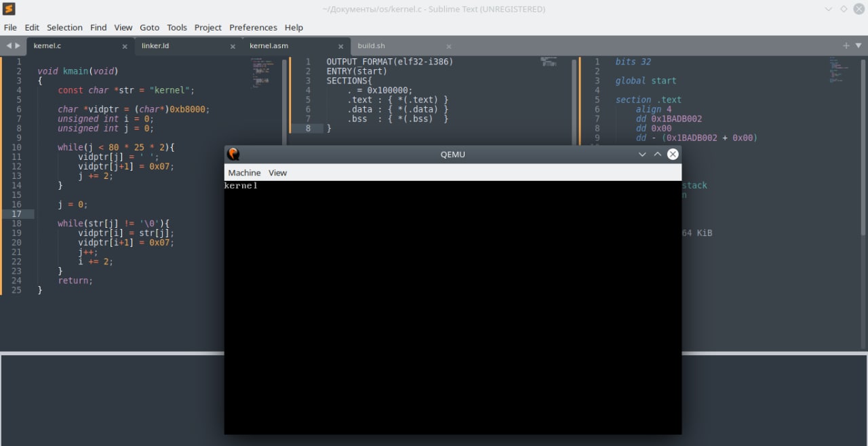Click the OUTPUT_FORMAT(elf32-i386) line

pos(390,62)
